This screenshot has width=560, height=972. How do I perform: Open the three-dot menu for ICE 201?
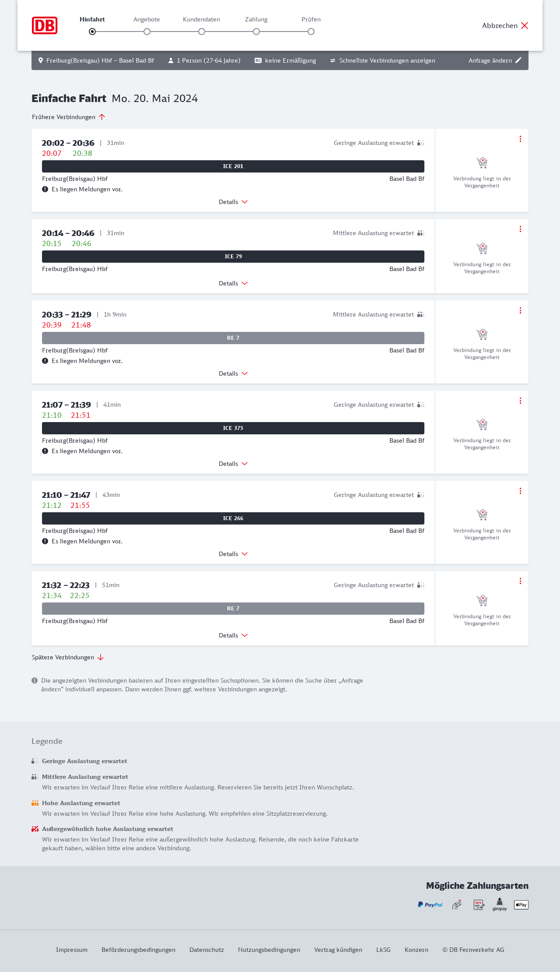(520, 139)
